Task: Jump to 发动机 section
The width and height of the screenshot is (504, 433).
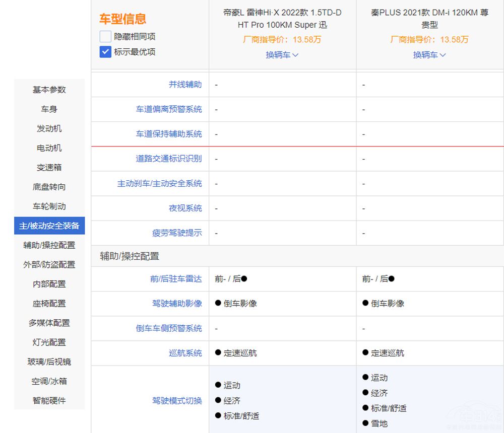Action: (x=49, y=128)
